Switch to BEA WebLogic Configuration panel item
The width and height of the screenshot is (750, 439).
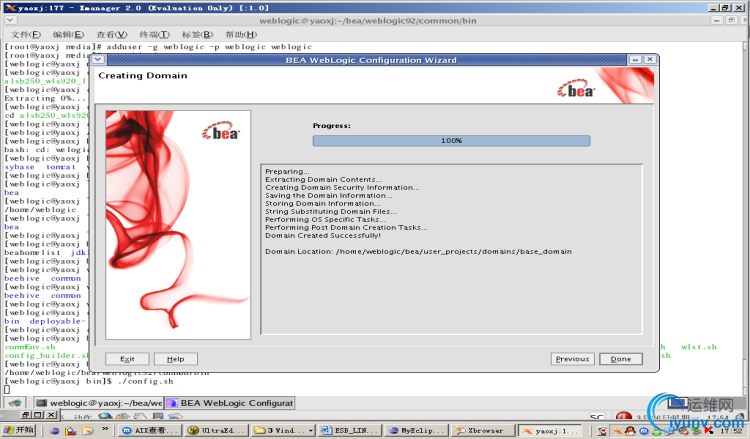(230, 403)
